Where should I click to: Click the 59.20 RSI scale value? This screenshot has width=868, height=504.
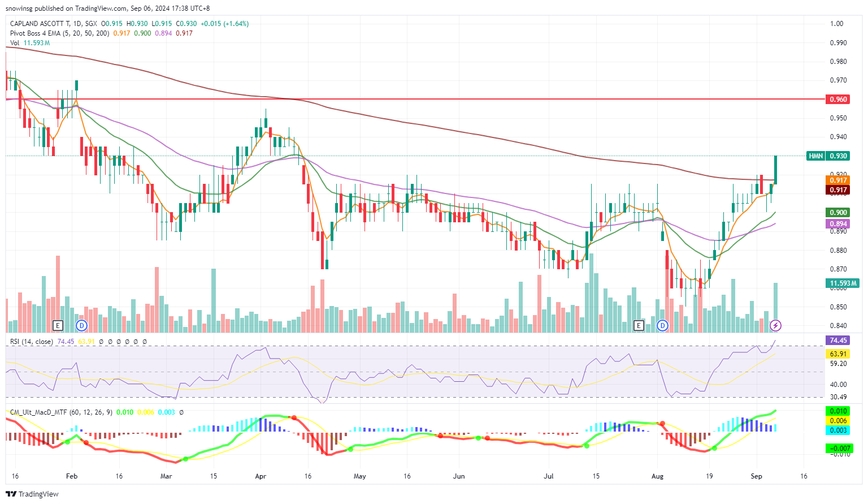click(838, 364)
